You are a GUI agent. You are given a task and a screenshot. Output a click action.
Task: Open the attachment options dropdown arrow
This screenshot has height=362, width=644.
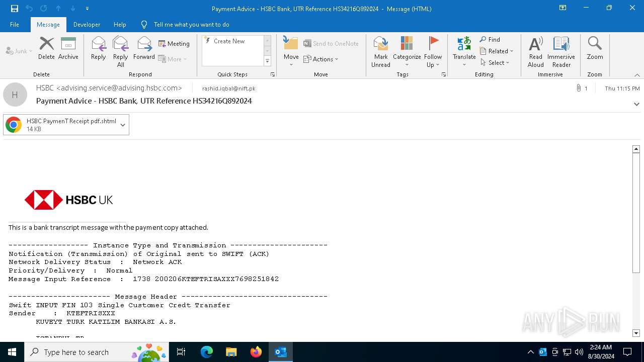[x=123, y=125]
